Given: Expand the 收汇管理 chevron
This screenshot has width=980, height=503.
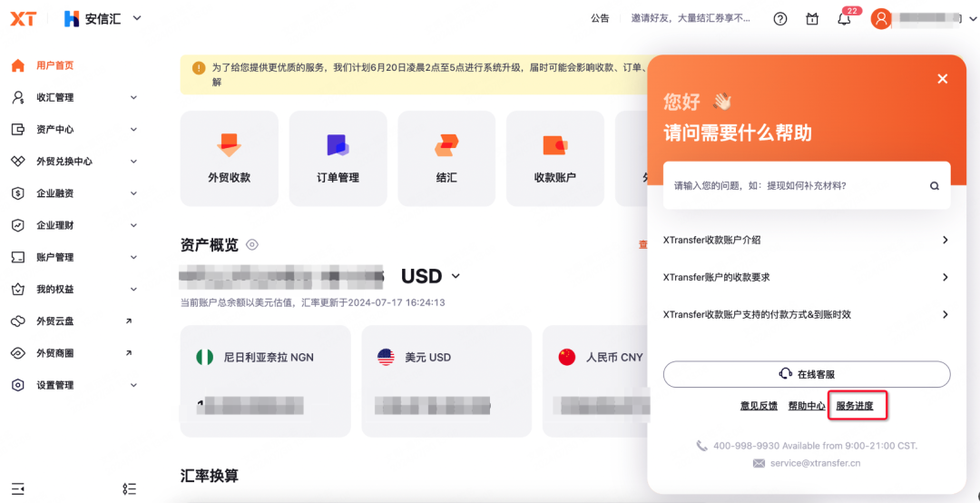Looking at the screenshot, I should pos(133,97).
